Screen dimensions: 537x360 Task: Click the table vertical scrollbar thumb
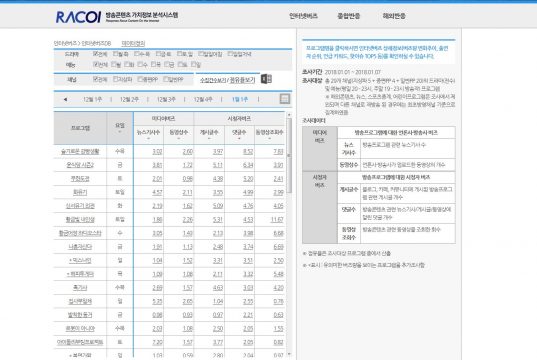[289, 156]
